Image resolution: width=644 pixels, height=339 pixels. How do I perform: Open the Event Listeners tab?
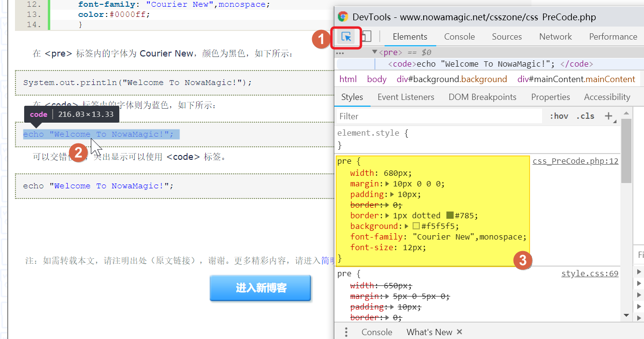pos(406,97)
